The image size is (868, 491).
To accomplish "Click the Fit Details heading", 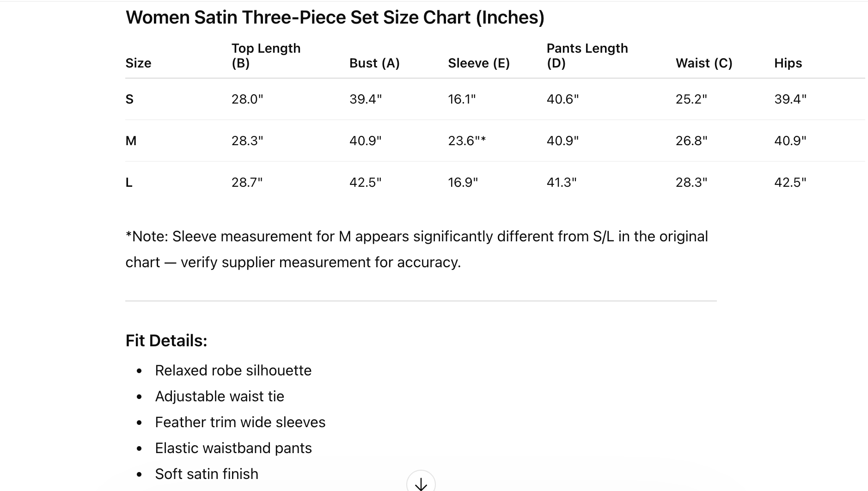I will (166, 341).
